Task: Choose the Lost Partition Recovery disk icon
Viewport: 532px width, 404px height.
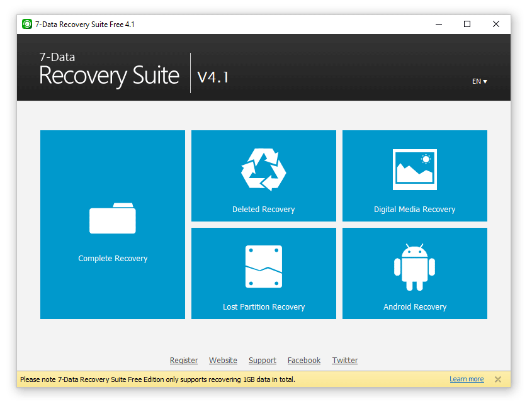Action: [x=264, y=267]
